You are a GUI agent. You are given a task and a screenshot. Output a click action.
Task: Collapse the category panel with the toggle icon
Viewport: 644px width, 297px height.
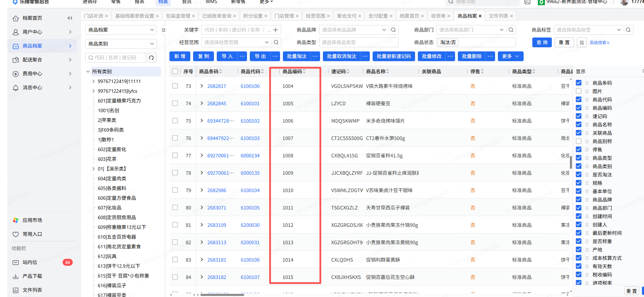click(x=164, y=30)
